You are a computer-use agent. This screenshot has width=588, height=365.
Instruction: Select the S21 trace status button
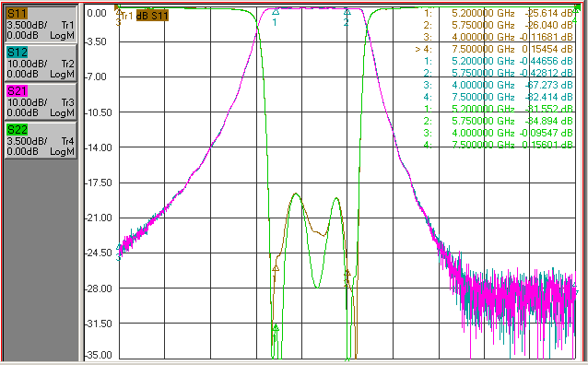pyautogui.click(x=41, y=101)
